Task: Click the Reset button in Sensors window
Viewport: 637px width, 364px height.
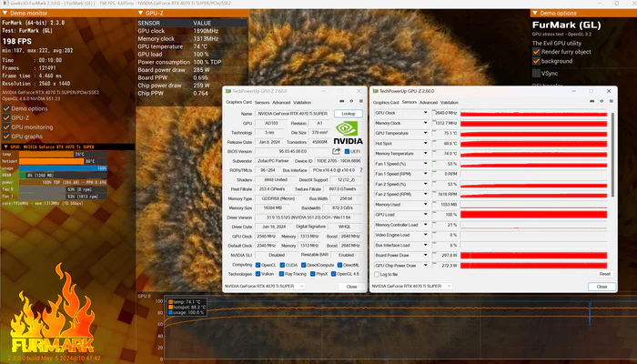Action: [x=604, y=274]
